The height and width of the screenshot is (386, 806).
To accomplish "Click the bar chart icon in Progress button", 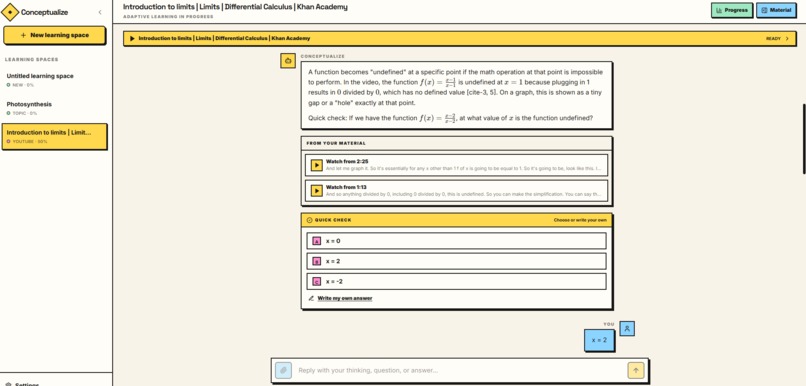I will [x=719, y=10].
